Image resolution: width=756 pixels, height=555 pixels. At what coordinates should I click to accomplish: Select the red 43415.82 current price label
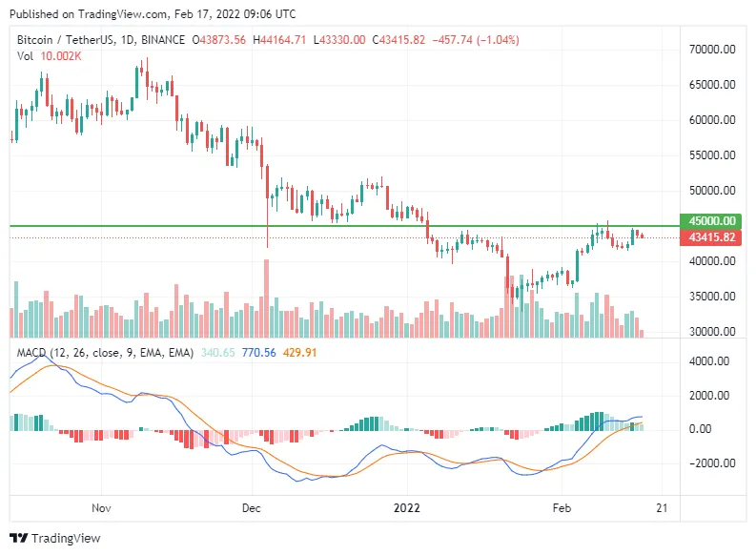click(710, 237)
